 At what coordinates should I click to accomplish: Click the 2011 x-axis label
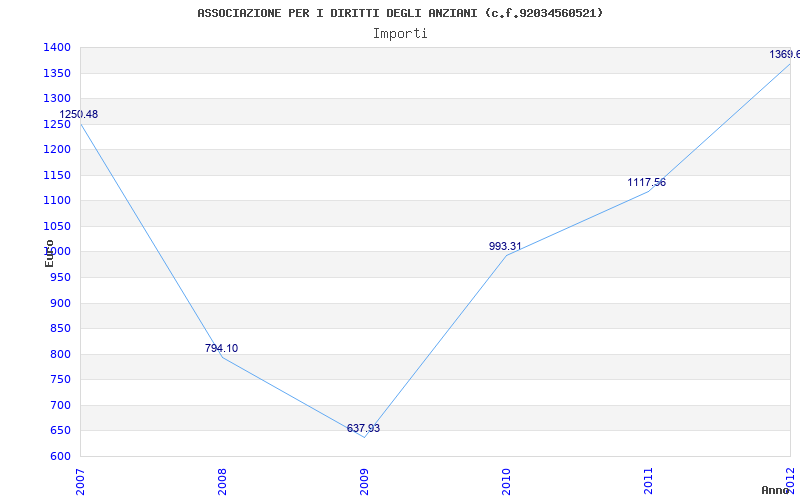(x=648, y=482)
